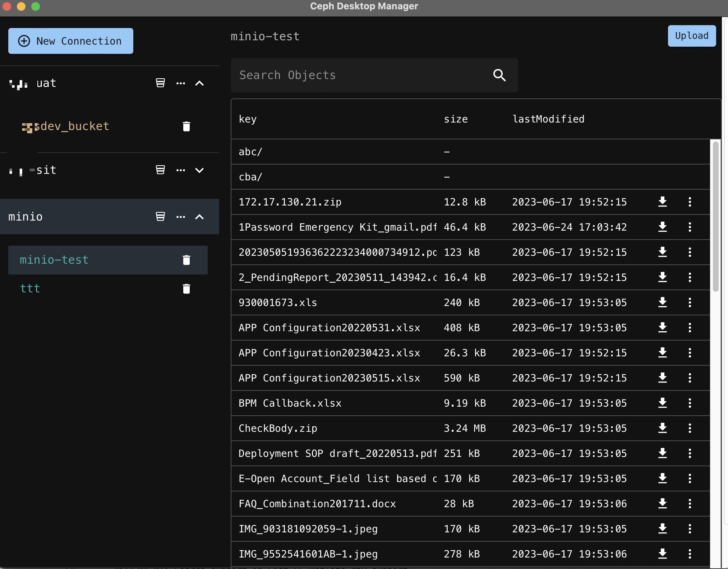The width and height of the screenshot is (728, 569).
Task: Click the magnifier search icon
Action: [x=499, y=75]
